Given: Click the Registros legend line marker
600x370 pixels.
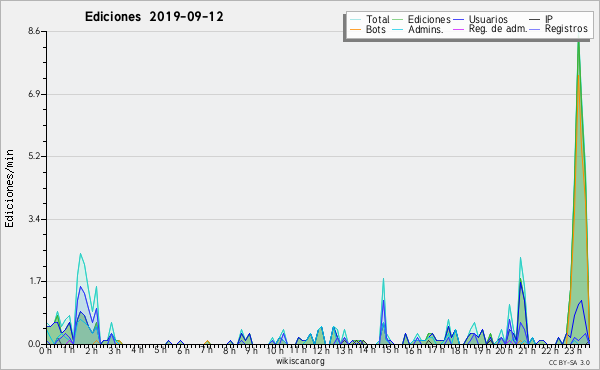Looking at the screenshot, I should tap(535, 29).
